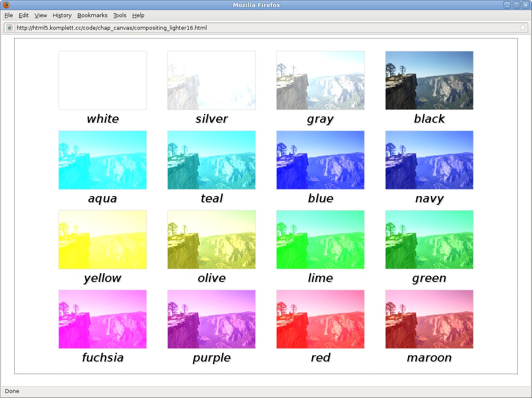The height and width of the screenshot is (398, 532).
Task: Click the black composited photo thumbnail
Action: pos(429,80)
